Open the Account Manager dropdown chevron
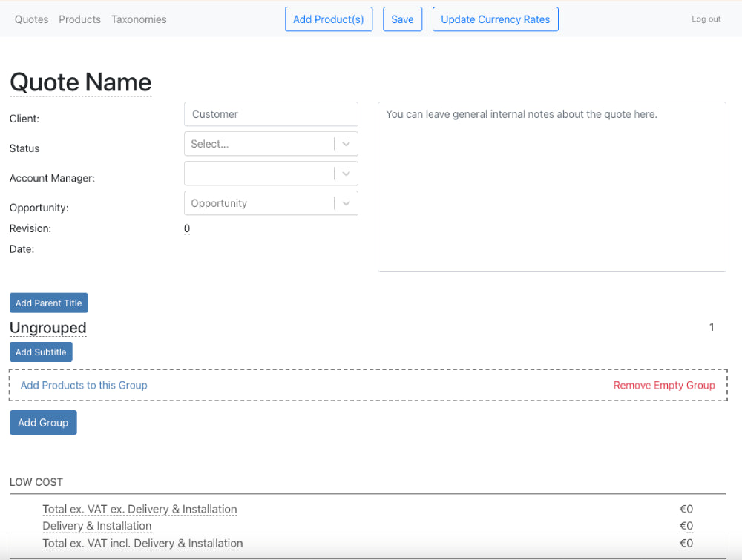 [346, 174]
